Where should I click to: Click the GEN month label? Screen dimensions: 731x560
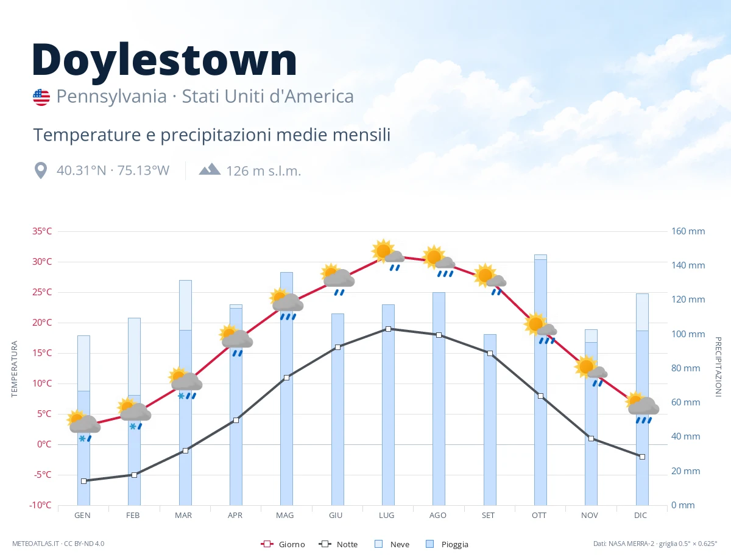click(x=83, y=515)
